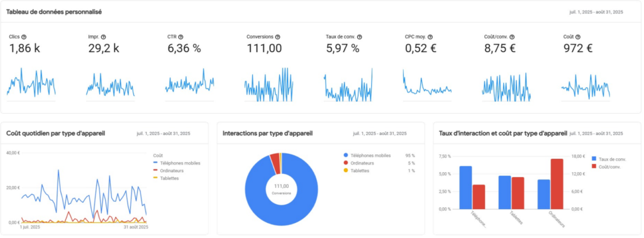This screenshot has width=644, height=238.
Task: Open the help icon beside CTR
Action: tap(180, 37)
